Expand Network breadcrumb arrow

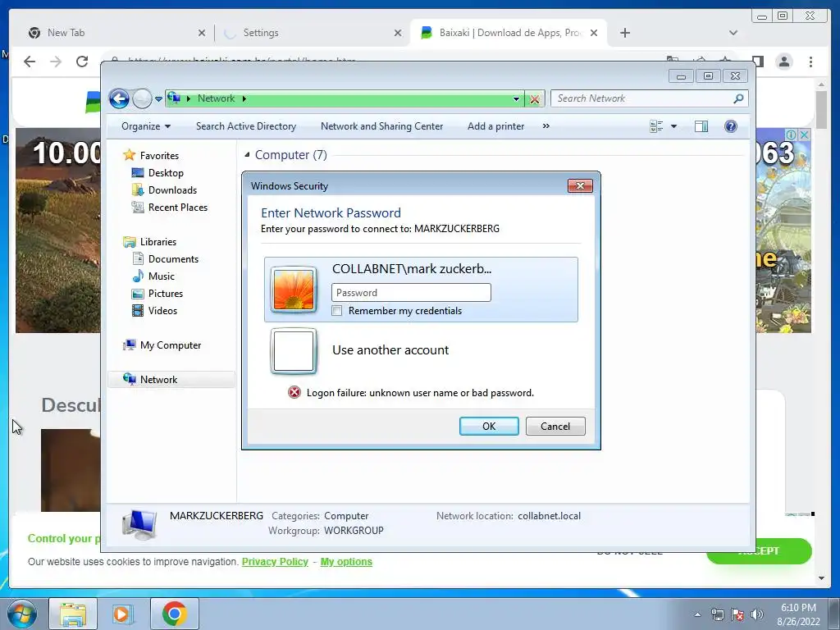pyautogui.click(x=244, y=98)
